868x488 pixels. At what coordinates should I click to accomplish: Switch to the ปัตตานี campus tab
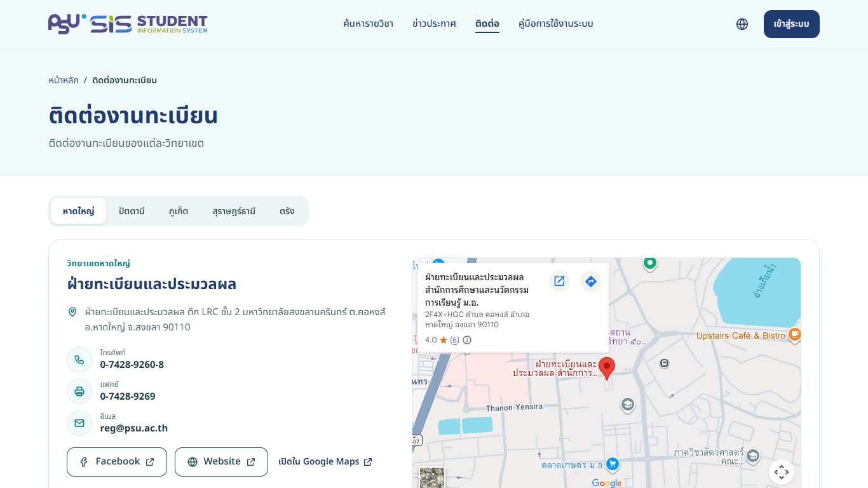tap(132, 211)
